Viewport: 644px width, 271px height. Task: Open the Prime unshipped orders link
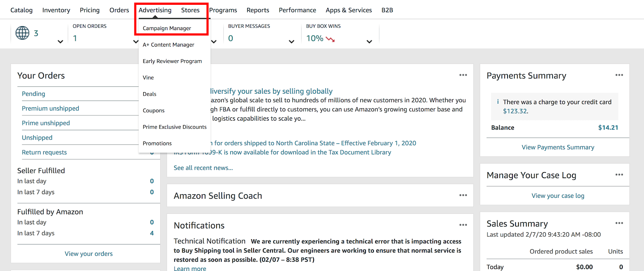coord(46,123)
